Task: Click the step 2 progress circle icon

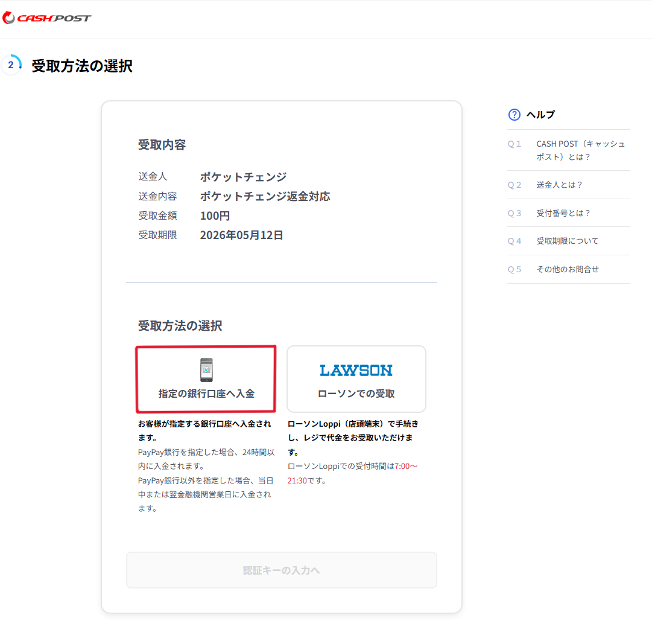Action: [x=11, y=65]
